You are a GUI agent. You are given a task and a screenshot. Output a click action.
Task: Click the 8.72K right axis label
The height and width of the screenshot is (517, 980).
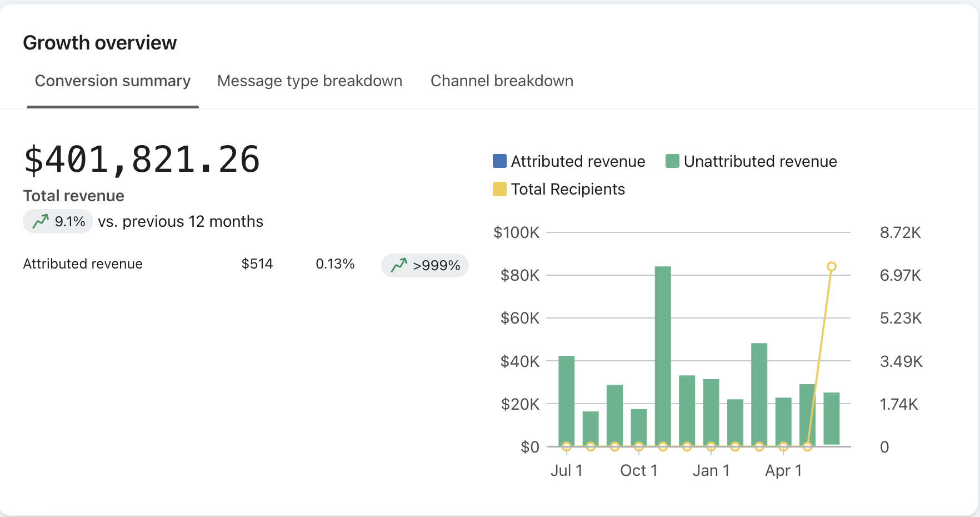901,232
